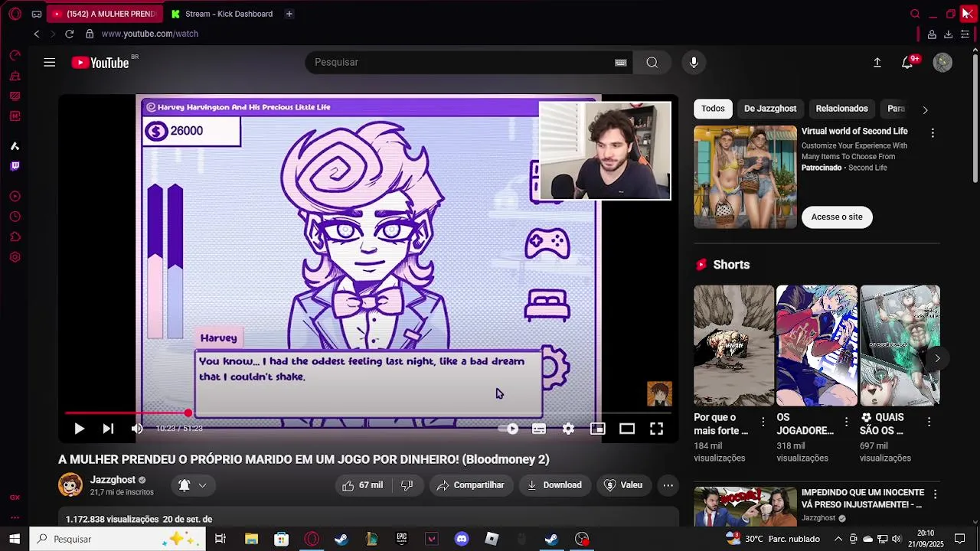Open the history clock icon in the sidebar
The width and height of the screenshot is (980, 551).
pos(15,217)
